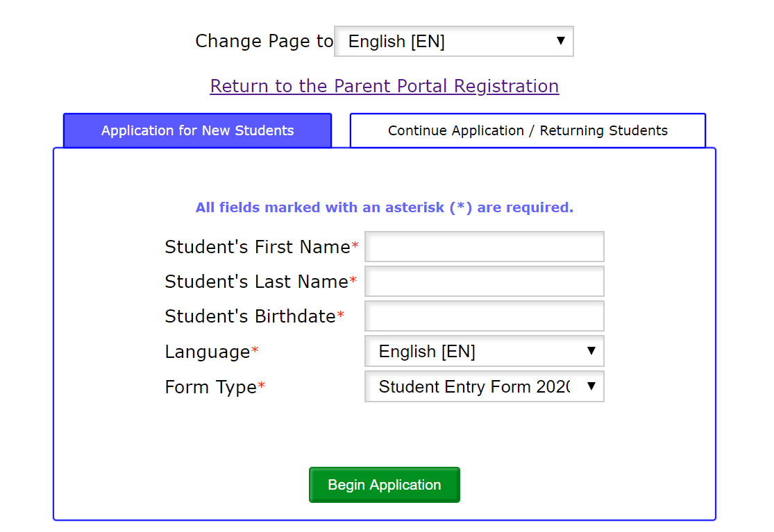Click the "Student's Birthdate" label text

pyautogui.click(x=250, y=317)
